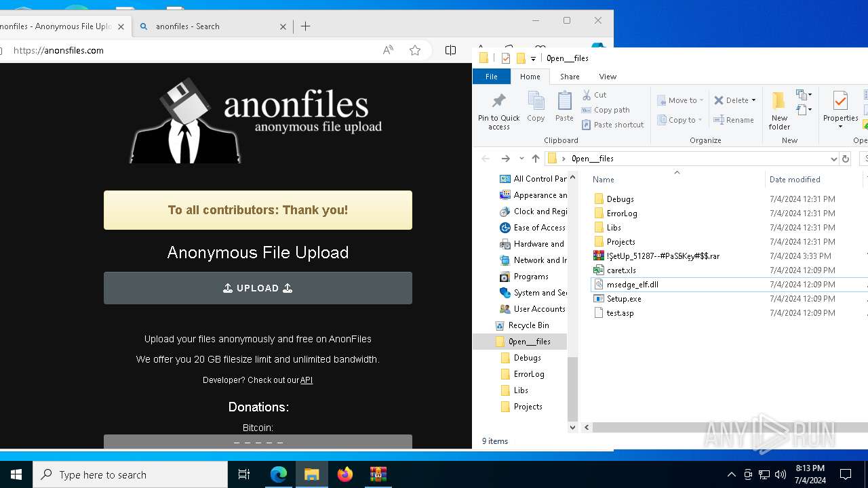
Task: Click the Explorer refresh button
Action: (846, 159)
